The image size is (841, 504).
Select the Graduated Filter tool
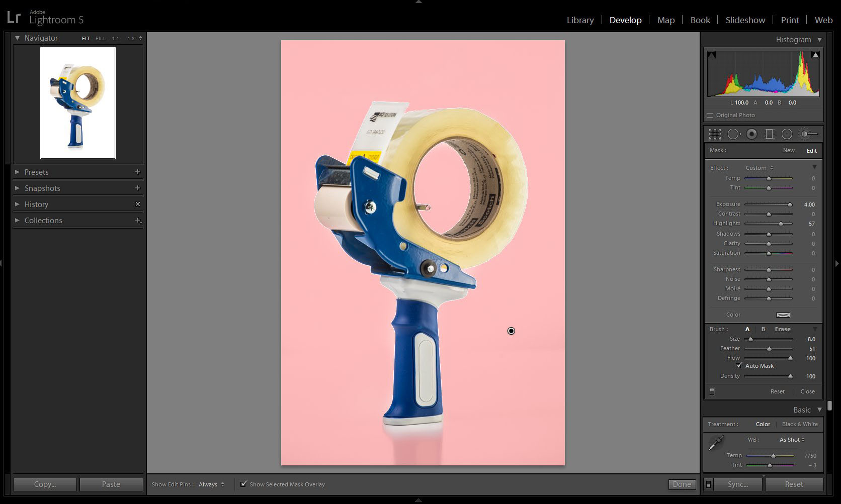769,134
